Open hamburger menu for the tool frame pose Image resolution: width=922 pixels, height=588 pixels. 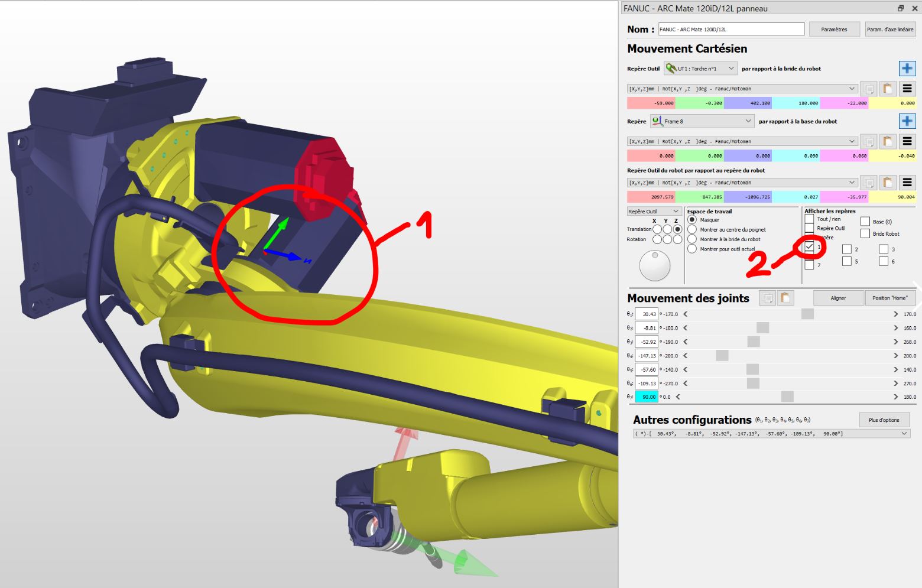tap(907, 89)
